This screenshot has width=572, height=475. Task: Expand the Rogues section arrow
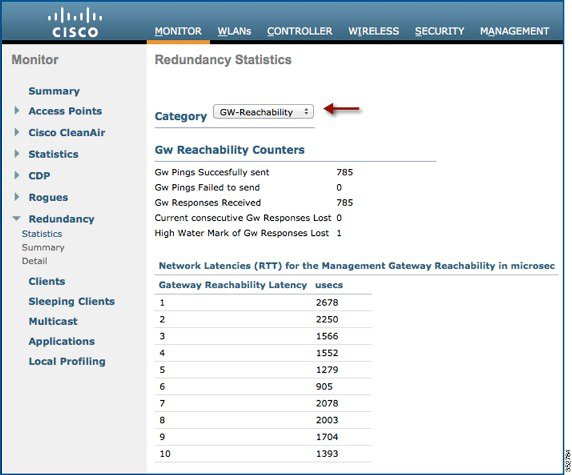17,197
